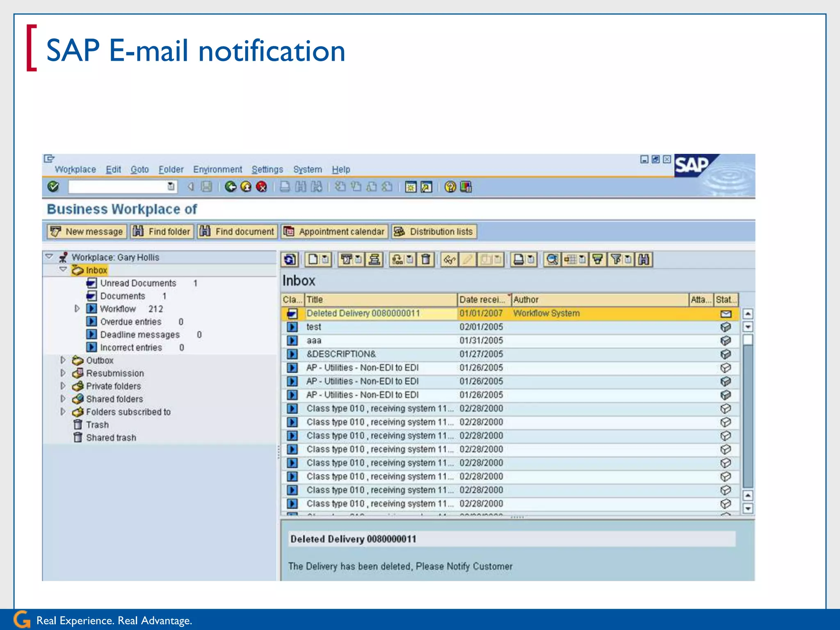Open the Workplace menu
The height and width of the screenshot is (630, 840).
(75, 169)
